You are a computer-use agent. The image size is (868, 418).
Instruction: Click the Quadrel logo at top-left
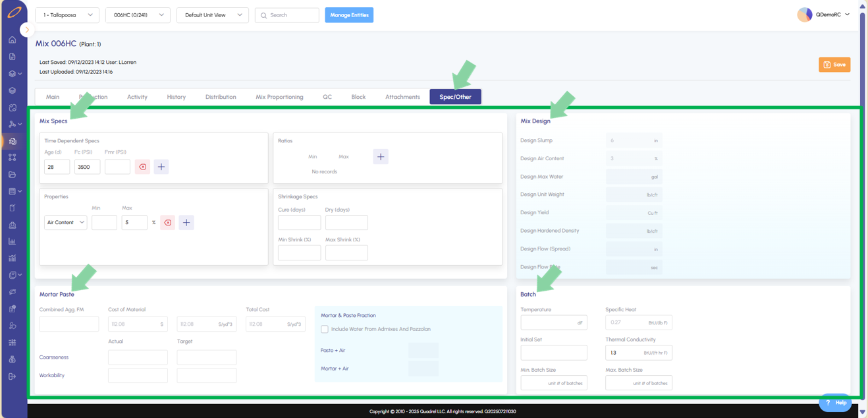coord(14,13)
